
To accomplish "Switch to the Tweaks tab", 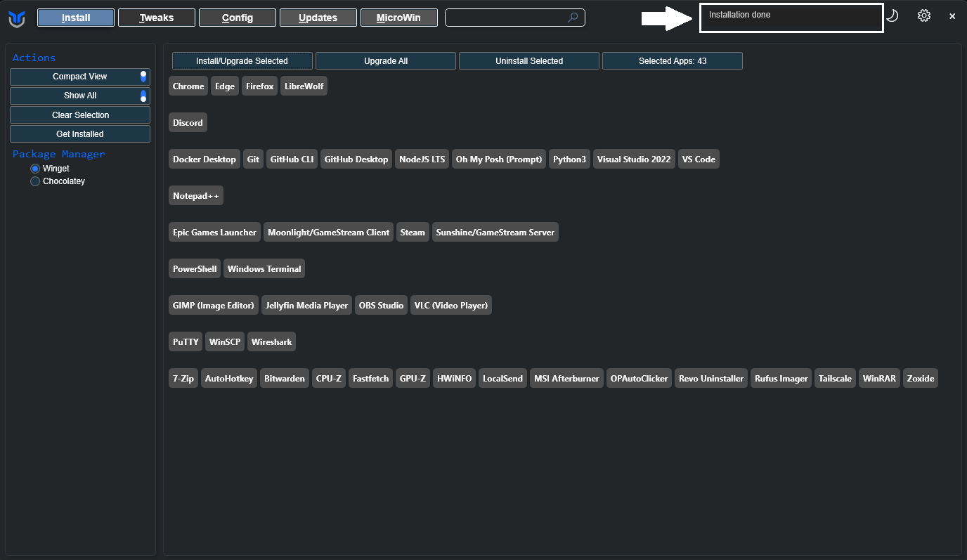I will 156,18.
